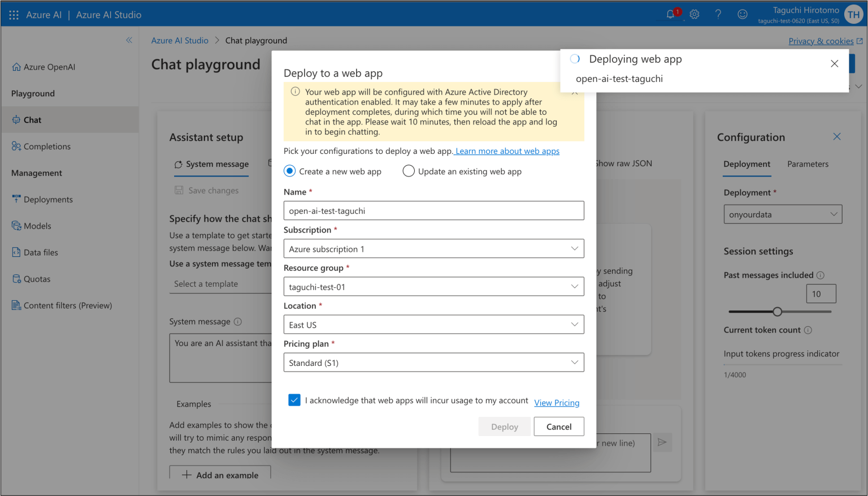The height and width of the screenshot is (496, 868).
Task: Select Data files in the sidebar
Action: 40,252
